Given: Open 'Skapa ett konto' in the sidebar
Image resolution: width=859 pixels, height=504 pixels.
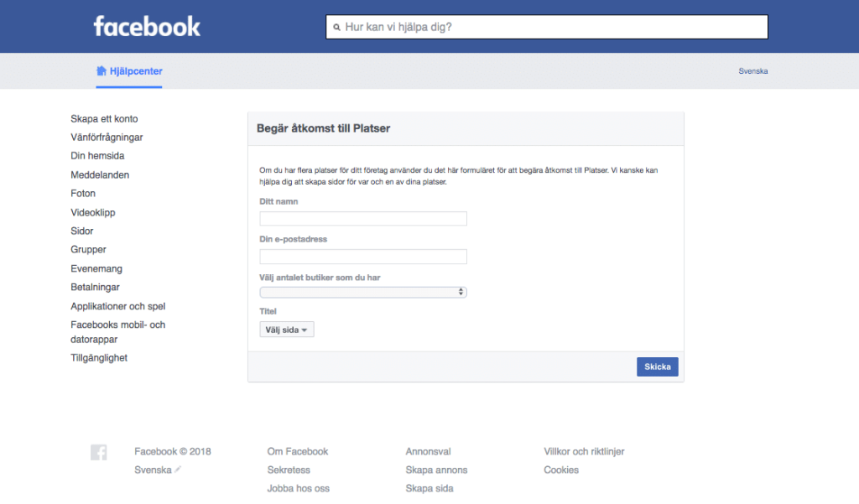Looking at the screenshot, I should point(104,118).
